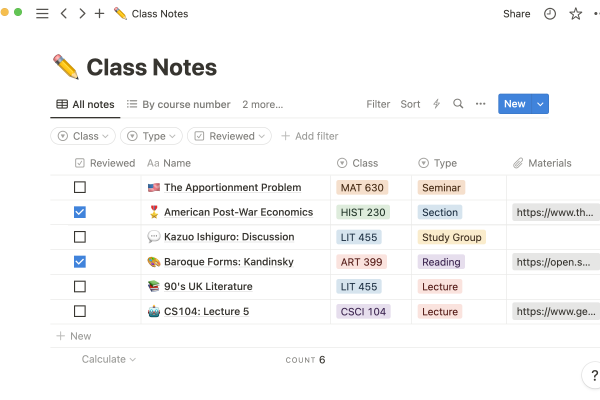Add a new tab with plus icon

coord(99,14)
